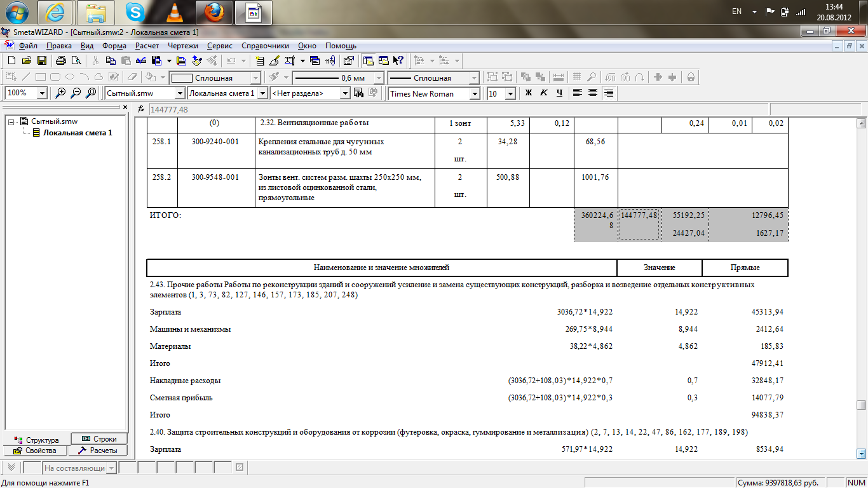Click the yellow notes list icon in toolbar

click(x=259, y=61)
